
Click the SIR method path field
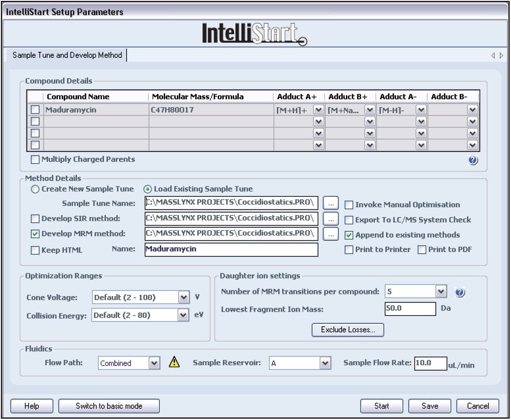point(232,218)
